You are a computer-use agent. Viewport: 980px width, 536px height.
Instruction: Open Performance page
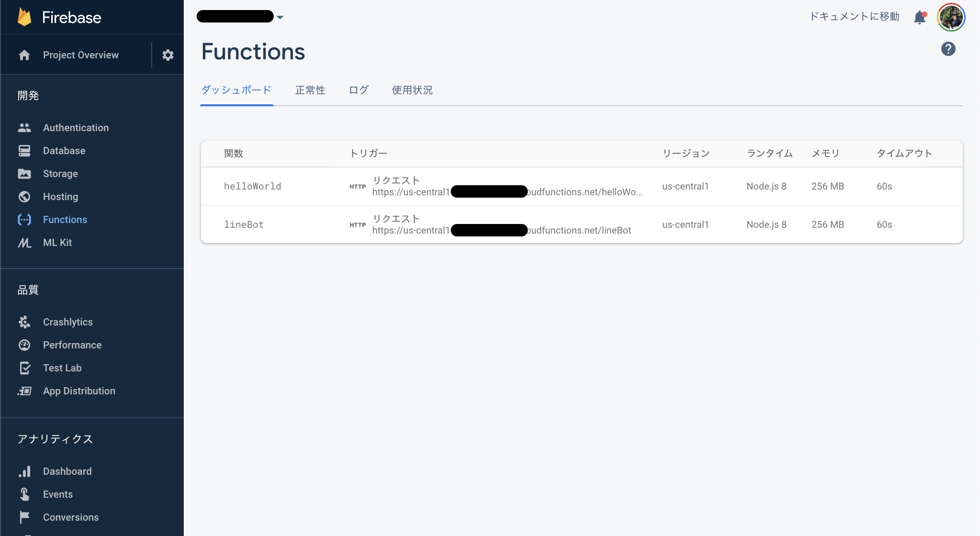pos(72,345)
